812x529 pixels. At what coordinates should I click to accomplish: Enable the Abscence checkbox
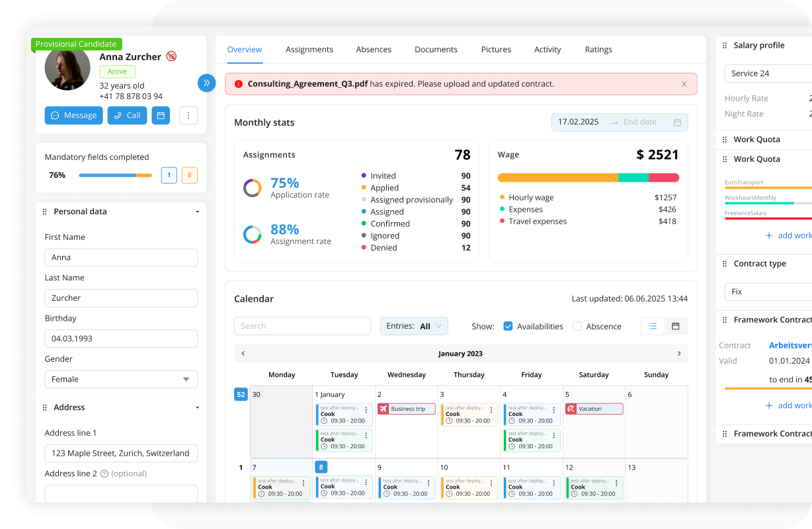[x=577, y=326]
